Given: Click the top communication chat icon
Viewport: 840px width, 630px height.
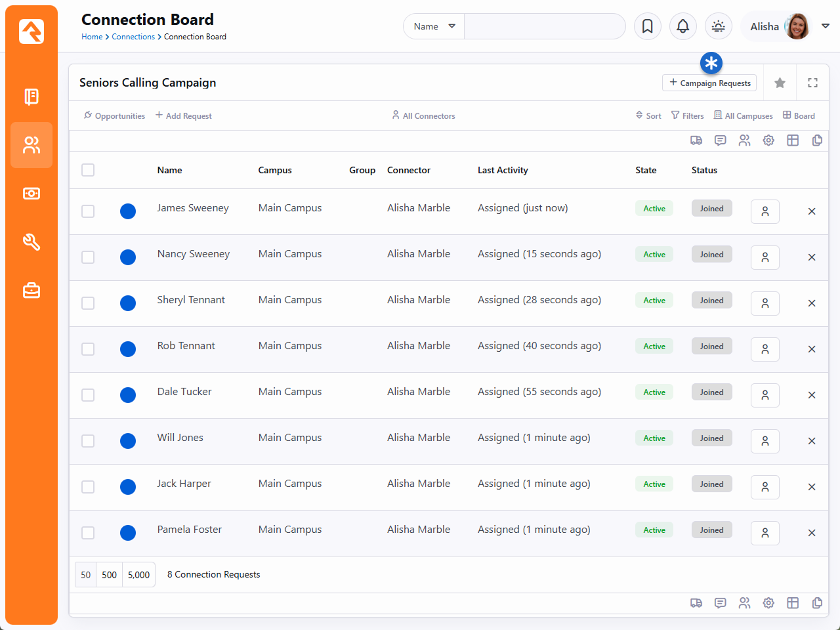Looking at the screenshot, I should click(720, 140).
